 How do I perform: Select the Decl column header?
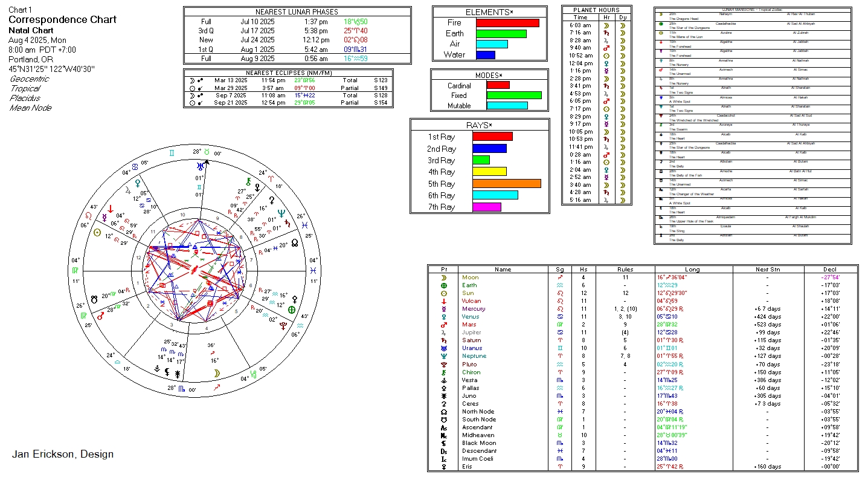point(830,270)
